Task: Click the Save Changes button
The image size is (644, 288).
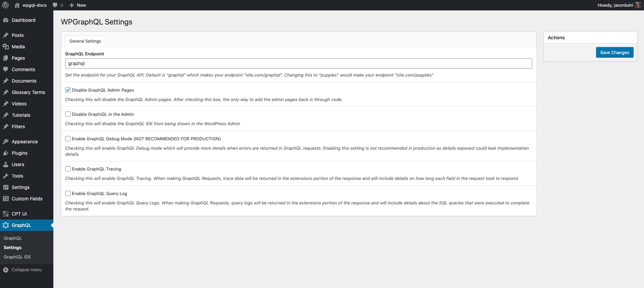Action: pyautogui.click(x=614, y=52)
